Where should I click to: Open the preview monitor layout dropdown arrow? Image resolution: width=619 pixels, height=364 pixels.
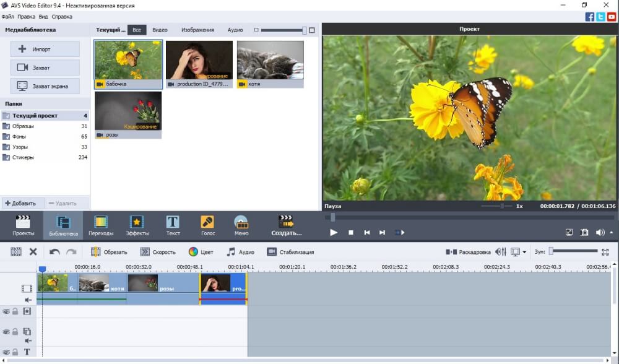[524, 252]
